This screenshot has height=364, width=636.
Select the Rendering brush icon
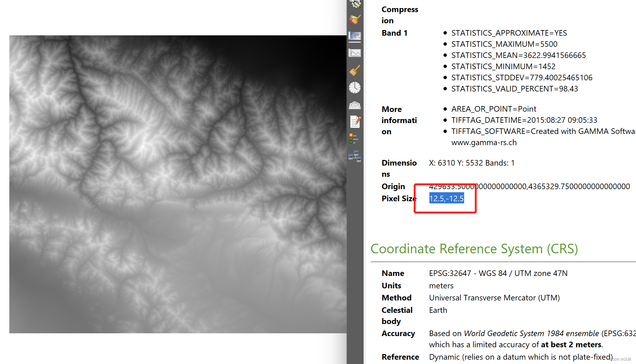(x=355, y=70)
